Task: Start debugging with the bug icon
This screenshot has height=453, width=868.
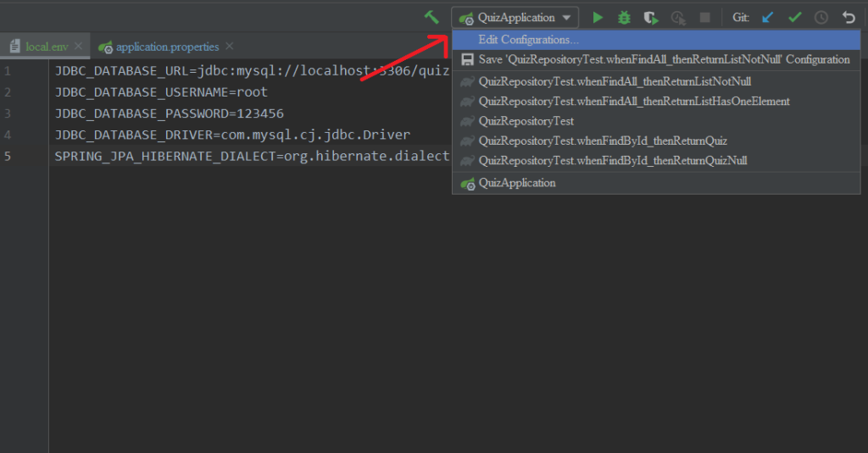Action: click(625, 17)
